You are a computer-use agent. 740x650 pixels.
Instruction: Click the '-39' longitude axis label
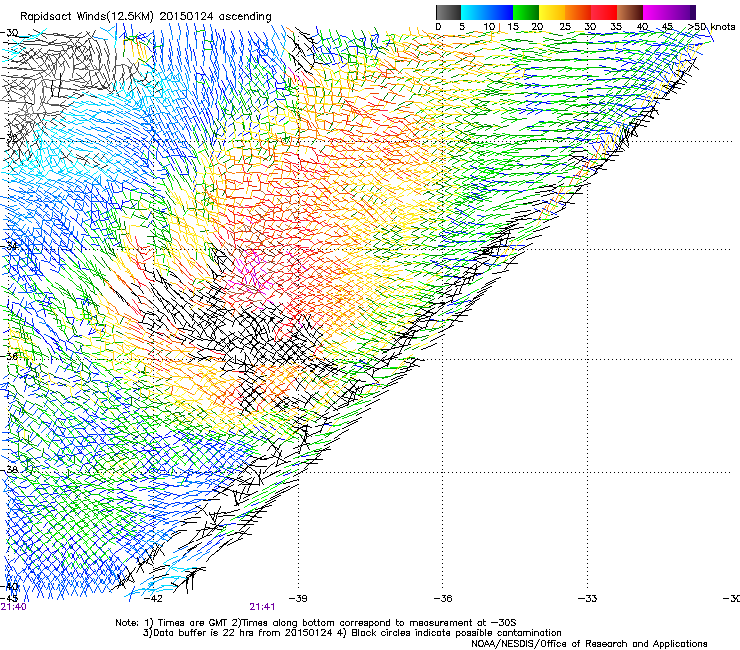(x=298, y=599)
